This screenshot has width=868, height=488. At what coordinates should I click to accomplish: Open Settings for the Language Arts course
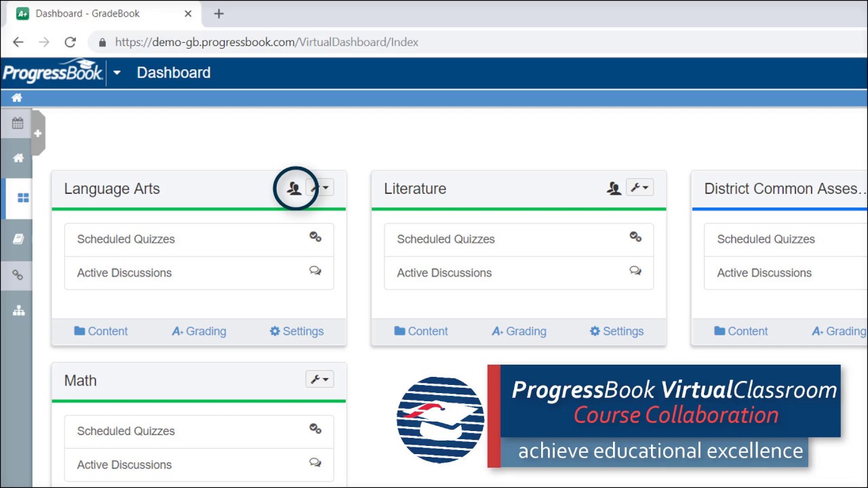[296, 331]
